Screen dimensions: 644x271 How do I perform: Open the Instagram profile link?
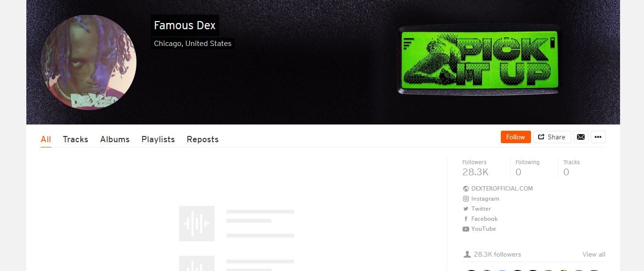481,199
